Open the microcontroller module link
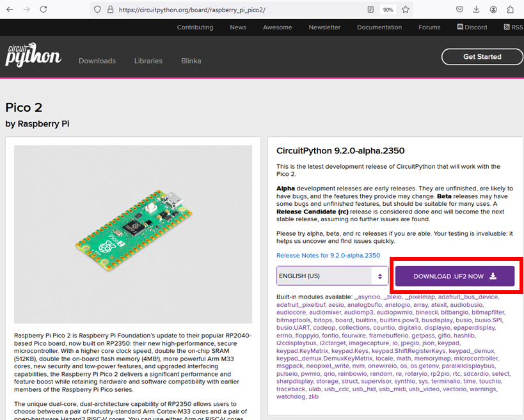Viewport: 524px width, 420px height. coord(476,358)
